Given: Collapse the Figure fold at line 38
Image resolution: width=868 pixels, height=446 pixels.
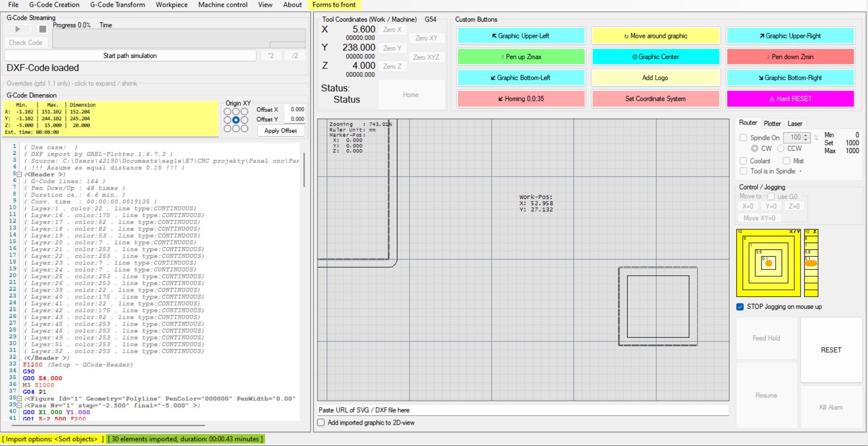Looking at the screenshot, I should pyautogui.click(x=19, y=398).
